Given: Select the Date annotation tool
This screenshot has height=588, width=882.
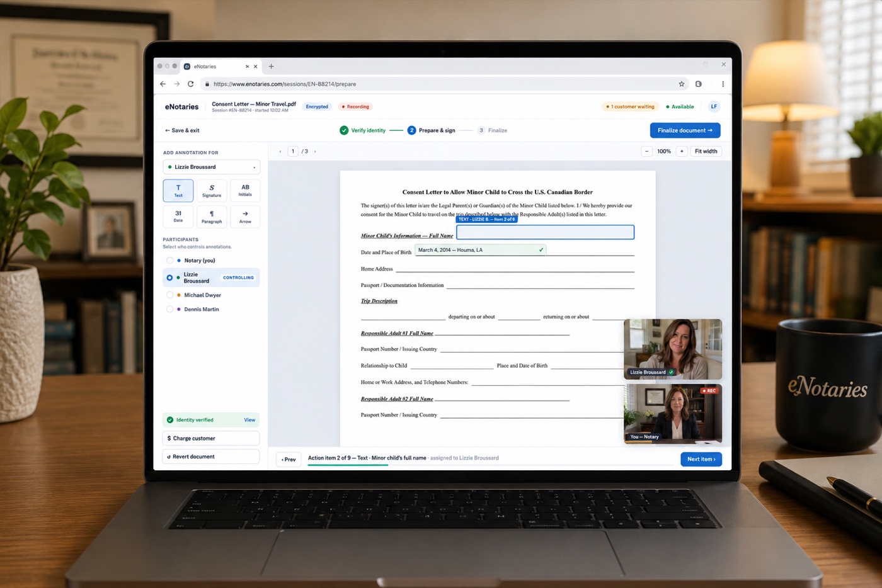Looking at the screenshot, I should coord(178,217).
